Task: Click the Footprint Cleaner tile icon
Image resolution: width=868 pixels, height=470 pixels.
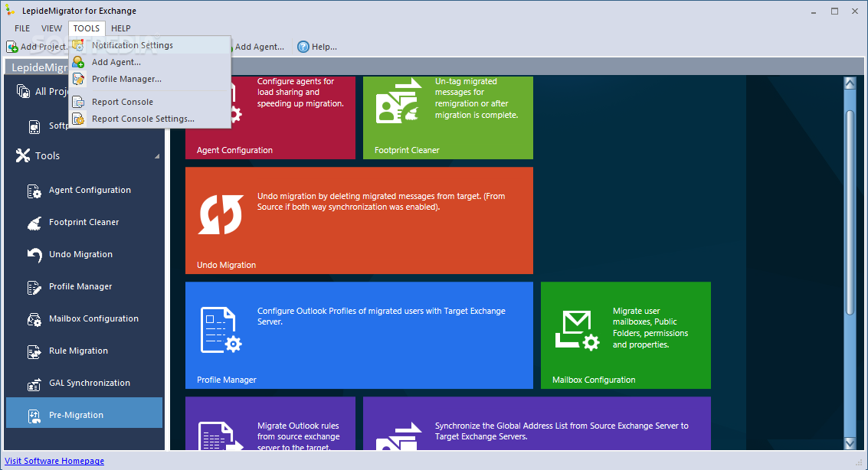Action: coord(398,101)
